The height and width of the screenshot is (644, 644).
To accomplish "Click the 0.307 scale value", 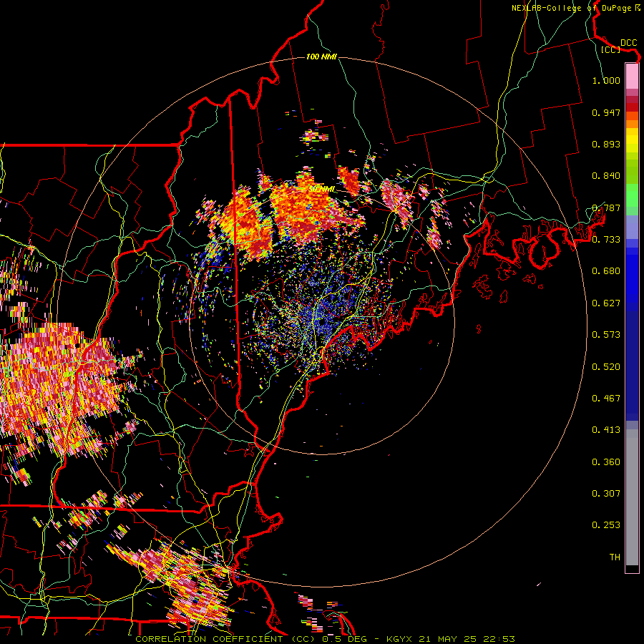I will [606, 494].
